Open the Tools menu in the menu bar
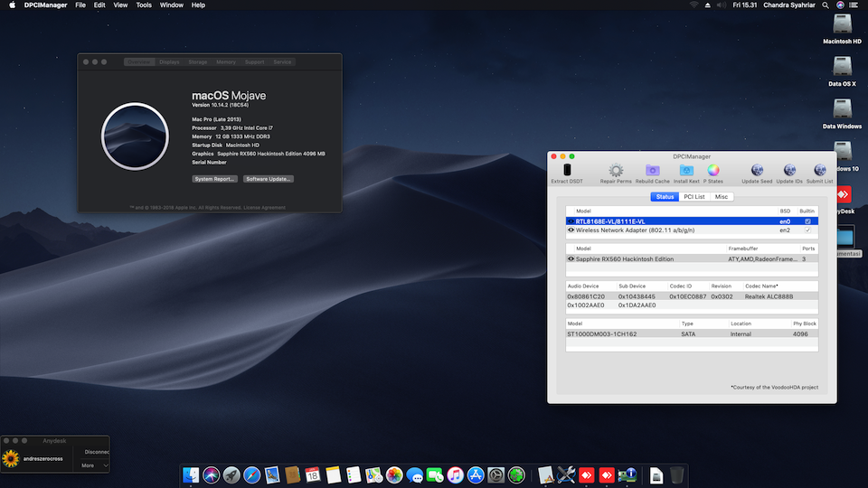The width and height of the screenshot is (868, 488). pos(144,5)
